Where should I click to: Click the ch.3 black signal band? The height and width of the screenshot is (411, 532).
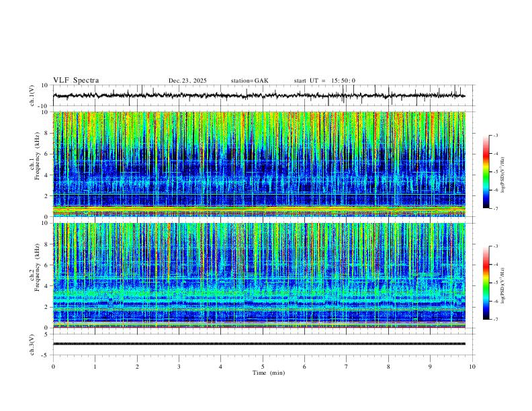tap(259, 344)
